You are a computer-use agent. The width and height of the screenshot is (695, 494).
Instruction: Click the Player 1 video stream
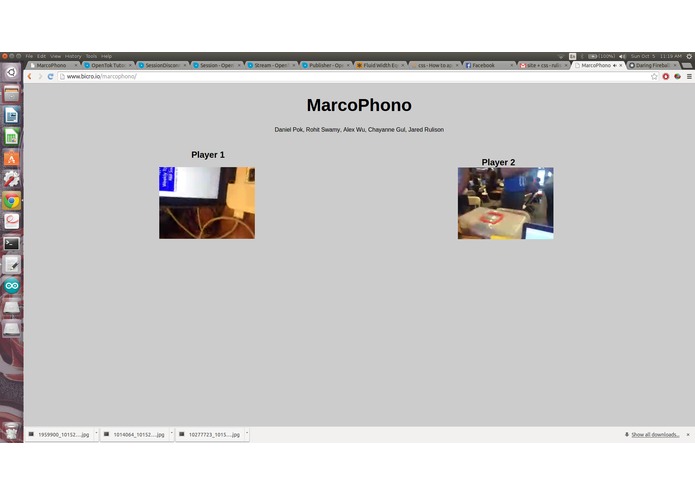tap(207, 203)
